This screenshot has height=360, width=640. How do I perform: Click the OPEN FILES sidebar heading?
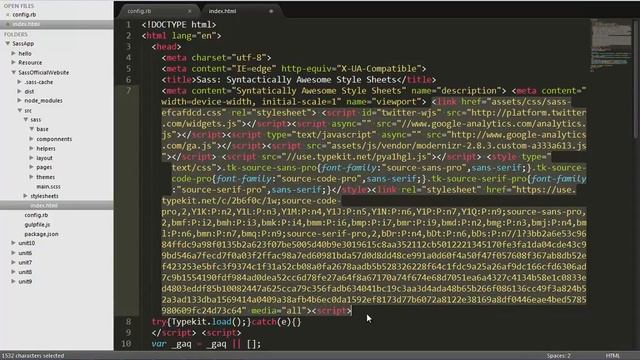point(19,6)
